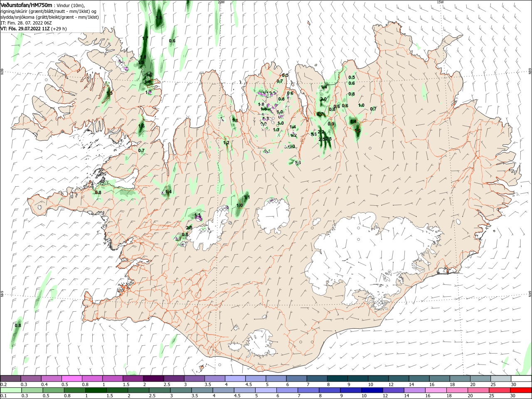The height and width of the screenshot is (399, 532).
Task: Click the pale green 0.1 rain legend swatch
Action: coord(11,390)
